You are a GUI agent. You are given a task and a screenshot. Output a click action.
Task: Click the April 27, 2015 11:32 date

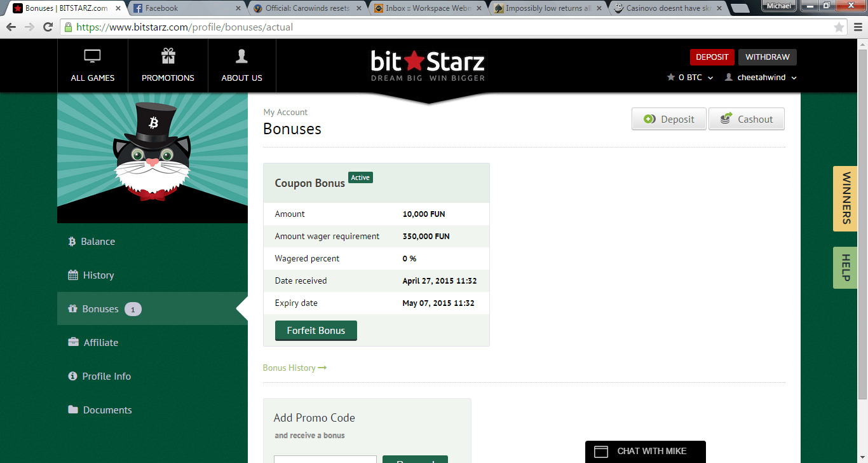pos(440,281)
